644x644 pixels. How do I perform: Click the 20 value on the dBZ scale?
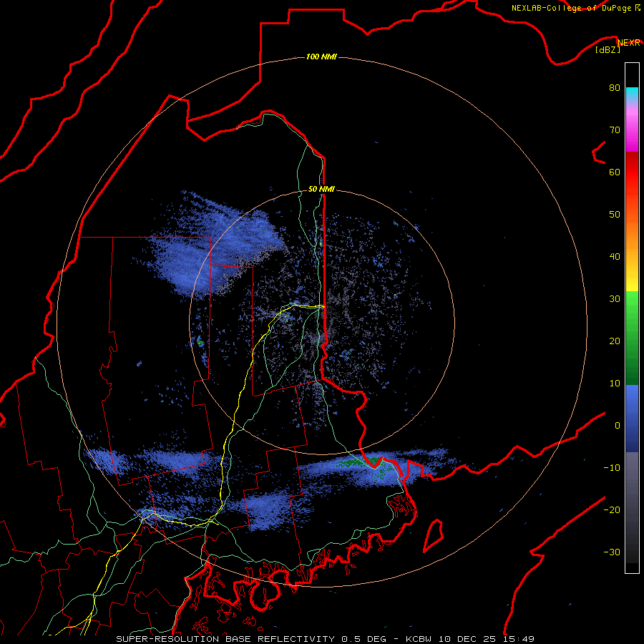615,341
